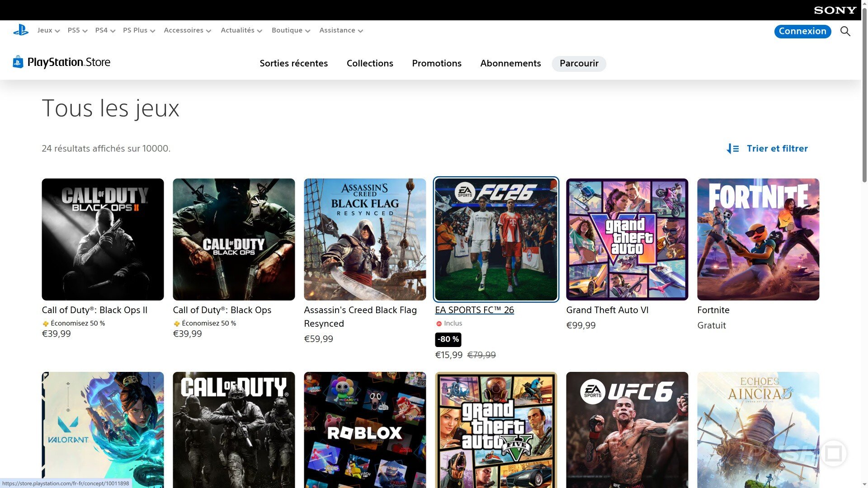Click PS Plus icon under Black Ops II
Viewport: 868px width, 488px height.
point(45,324)
